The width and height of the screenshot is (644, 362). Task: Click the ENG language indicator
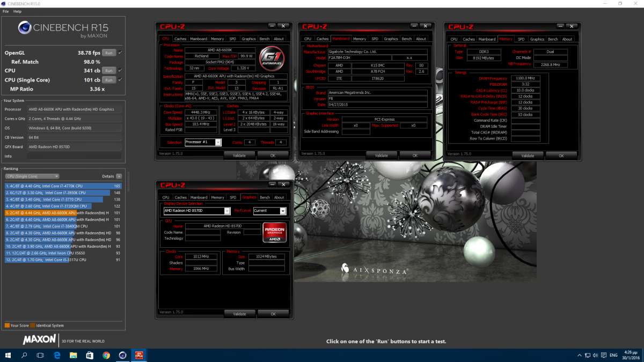(x=613, y=355)
